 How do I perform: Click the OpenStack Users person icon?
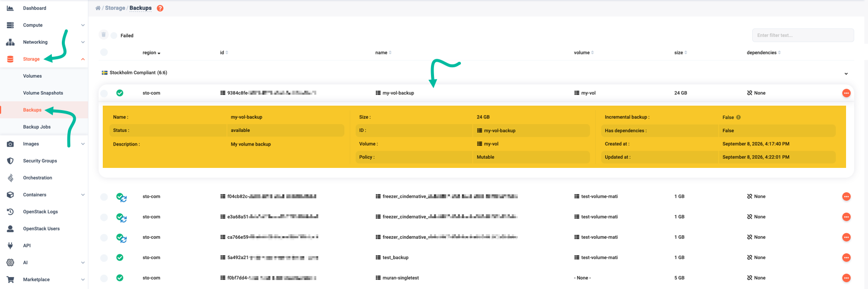(10, 228)
